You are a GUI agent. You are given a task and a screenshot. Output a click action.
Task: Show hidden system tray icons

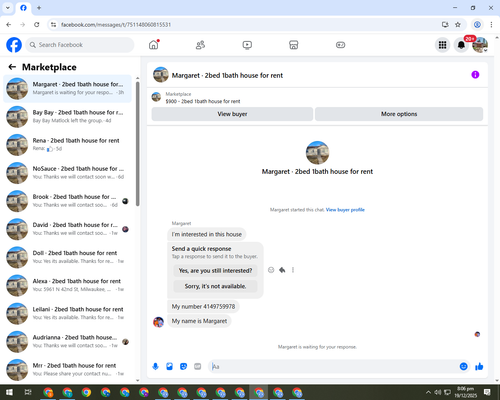tap(428, 392)
